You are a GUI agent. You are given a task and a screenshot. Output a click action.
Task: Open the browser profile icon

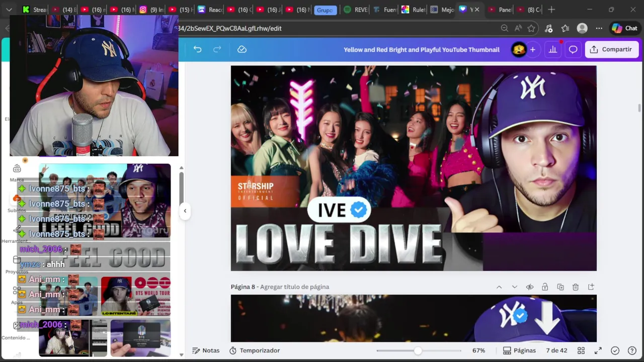tap(582, 29)
